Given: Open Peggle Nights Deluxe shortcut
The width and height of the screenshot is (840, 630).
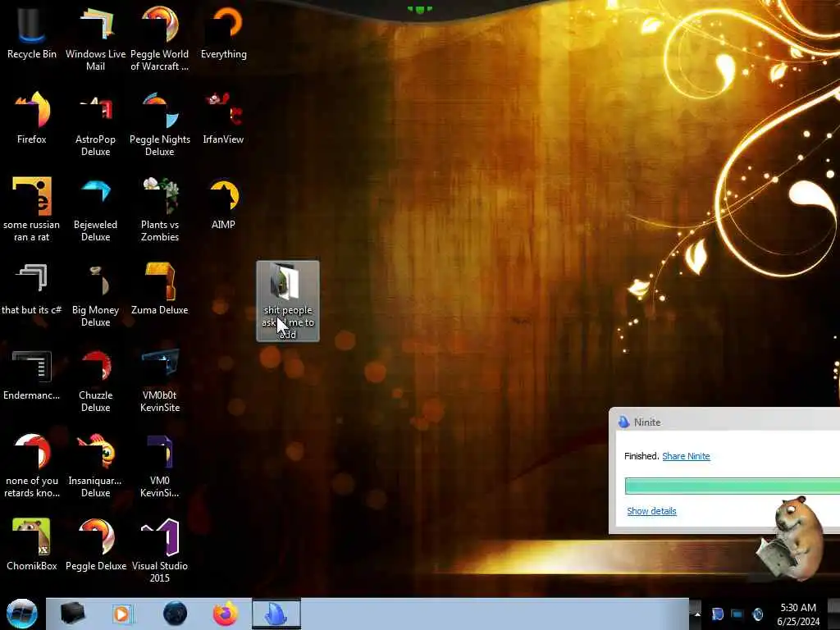Looking at the screenshot, I should pyautogui.click(x=160, y=125).
